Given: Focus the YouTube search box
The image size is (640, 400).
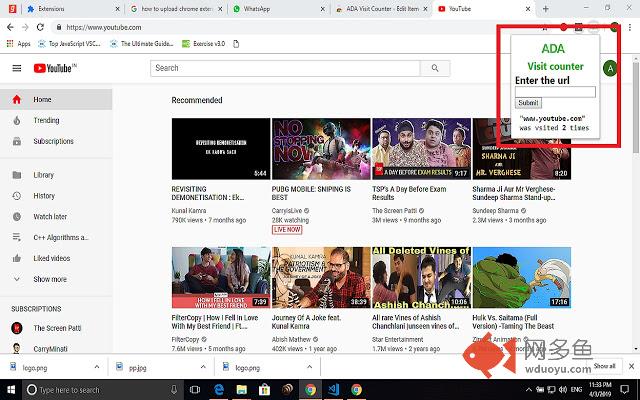Looking at the screenshot, I should pyautogui.click(x=285, y=68).
